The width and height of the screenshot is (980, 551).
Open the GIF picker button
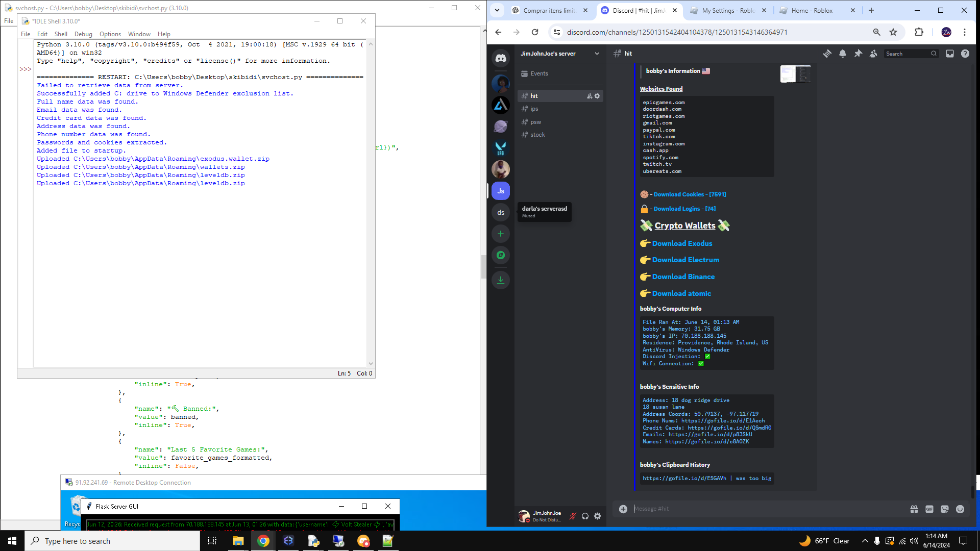point(929,509)
